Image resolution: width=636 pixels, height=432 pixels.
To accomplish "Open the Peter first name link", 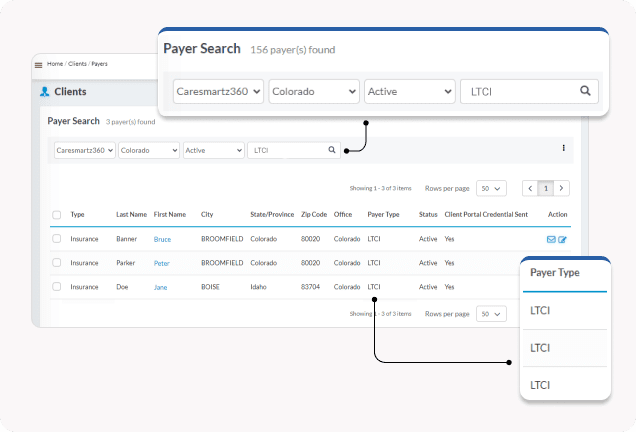I will point(161,263).
